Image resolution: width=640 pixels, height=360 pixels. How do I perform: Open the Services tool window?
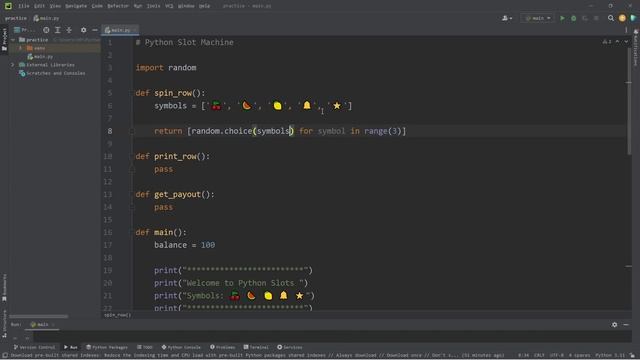[x=290, y=347]
